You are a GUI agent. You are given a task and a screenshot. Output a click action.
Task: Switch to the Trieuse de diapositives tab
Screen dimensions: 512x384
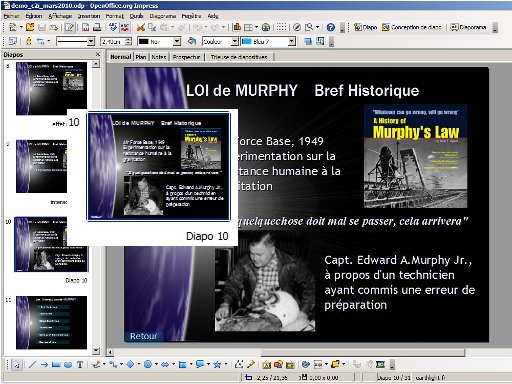[x=239, y=57]
